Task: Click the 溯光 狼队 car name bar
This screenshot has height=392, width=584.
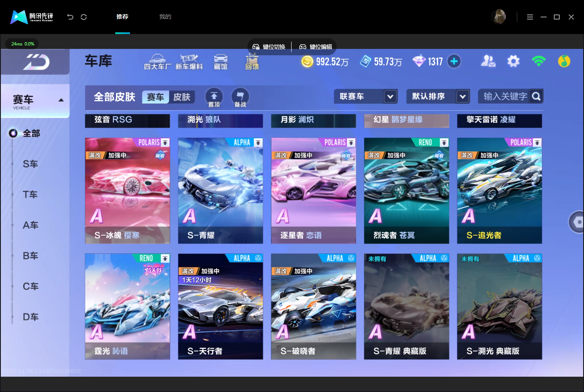Action: pyautogui.click(x=221, y=120)
